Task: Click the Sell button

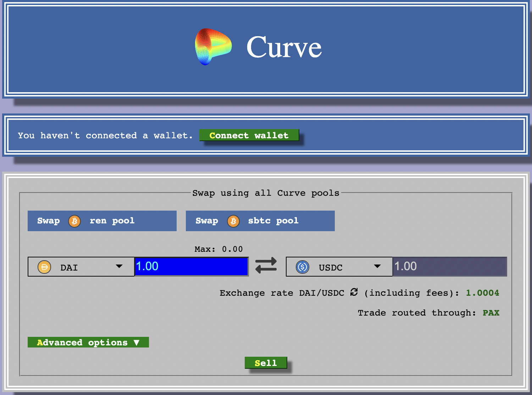Action: pos(266,363)
